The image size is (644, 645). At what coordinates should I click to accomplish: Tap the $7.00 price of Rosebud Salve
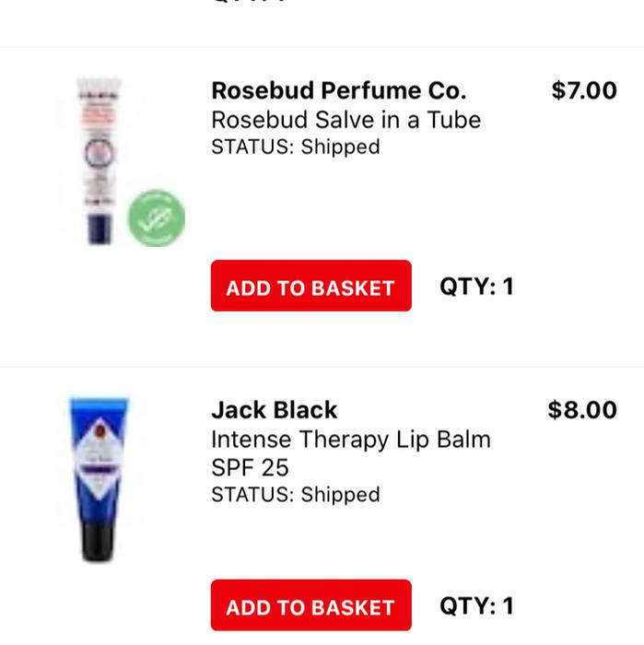583,90
